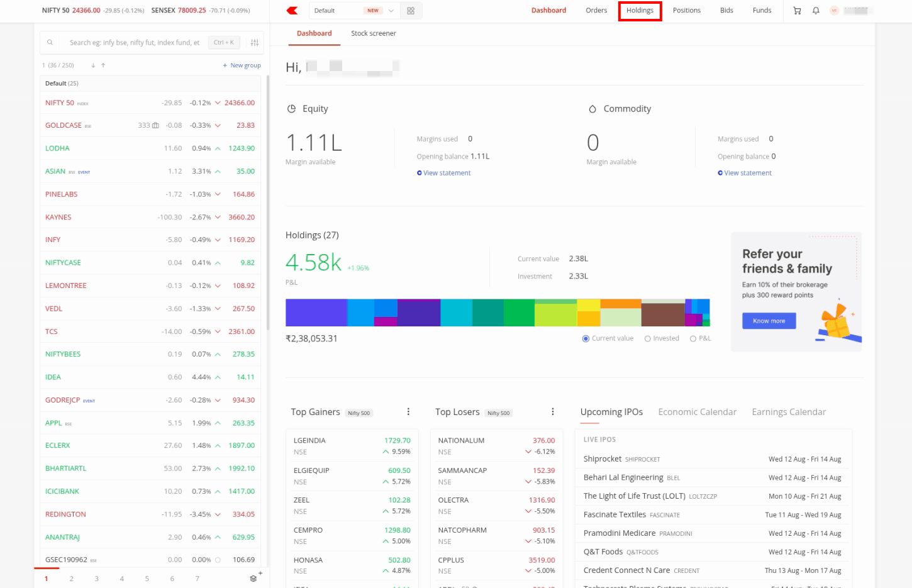912x588 pixels.
Task: Collapse the Default (25) watchlist group
Action: tap(150, 83)
